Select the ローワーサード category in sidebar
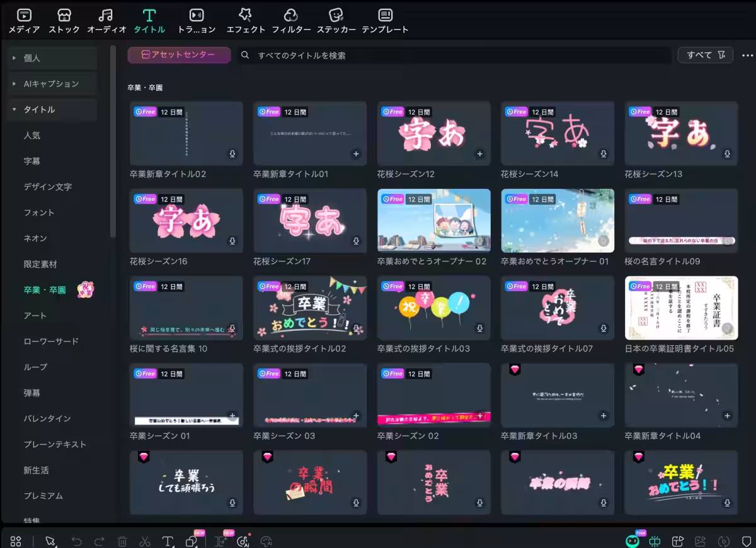This screenshot has height=548, width=756. (51, 341)
